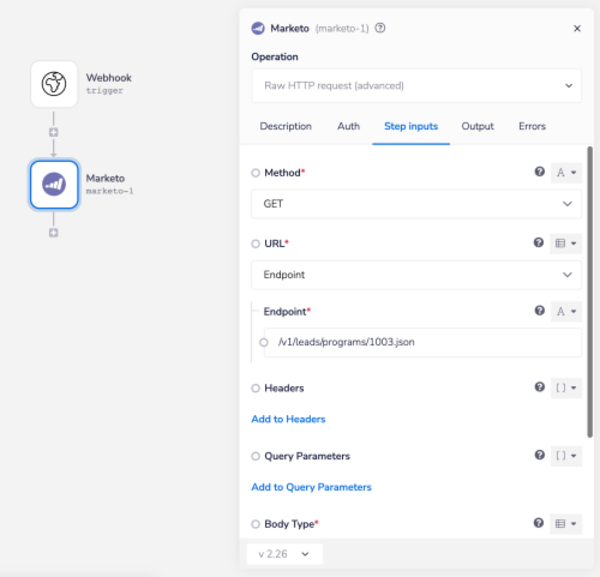Click the Webhook step label
The height and width of the screenshot is (577, 600).
point(109,78)
